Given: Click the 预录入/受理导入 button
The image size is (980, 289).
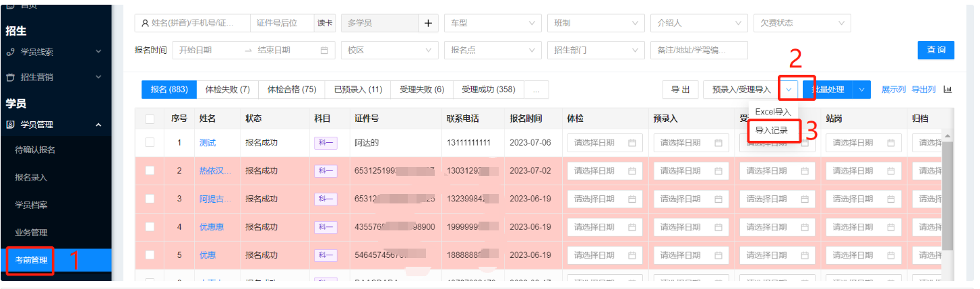Looking at the screenshot, I should pyautogui.click(x=741, y=90).
